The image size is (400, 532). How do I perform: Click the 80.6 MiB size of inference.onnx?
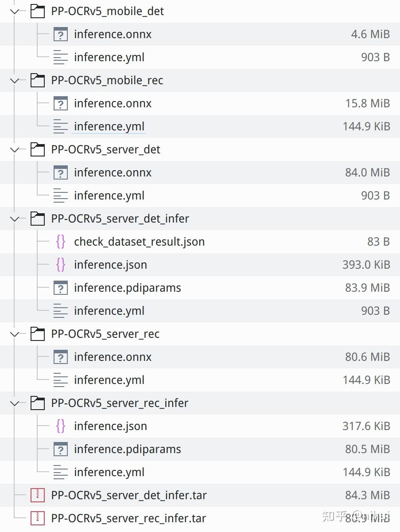[x=367, y=357]
